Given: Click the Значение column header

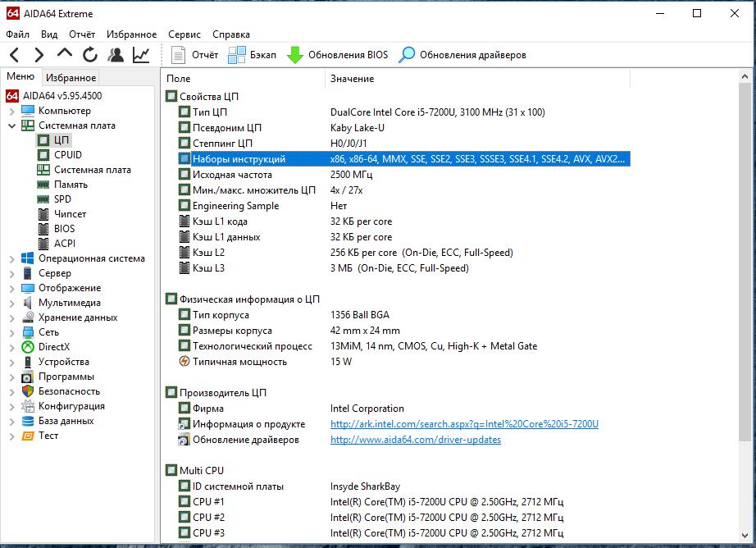Looking at the screenshot, I should (x=352, y=79).
